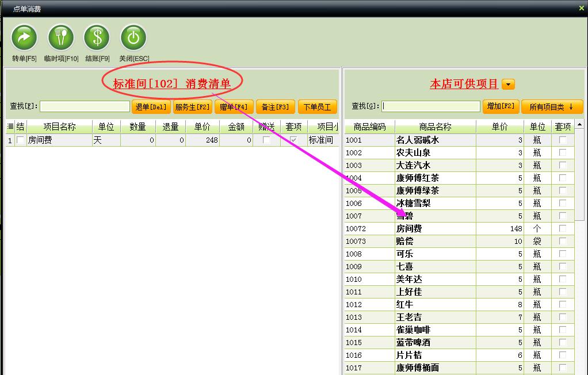Screen dimensions: 588x375
Task: Click the 下单员工 button
Action: pos(317,107)
